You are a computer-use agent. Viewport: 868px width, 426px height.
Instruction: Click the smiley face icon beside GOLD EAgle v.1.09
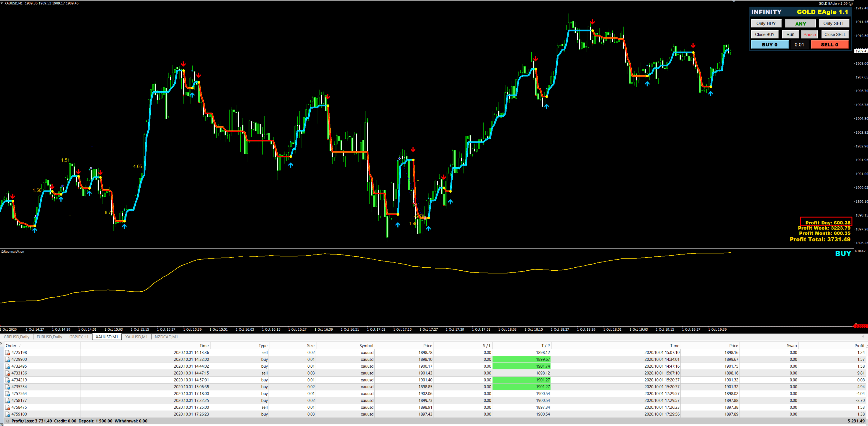[x=850, y=3]
